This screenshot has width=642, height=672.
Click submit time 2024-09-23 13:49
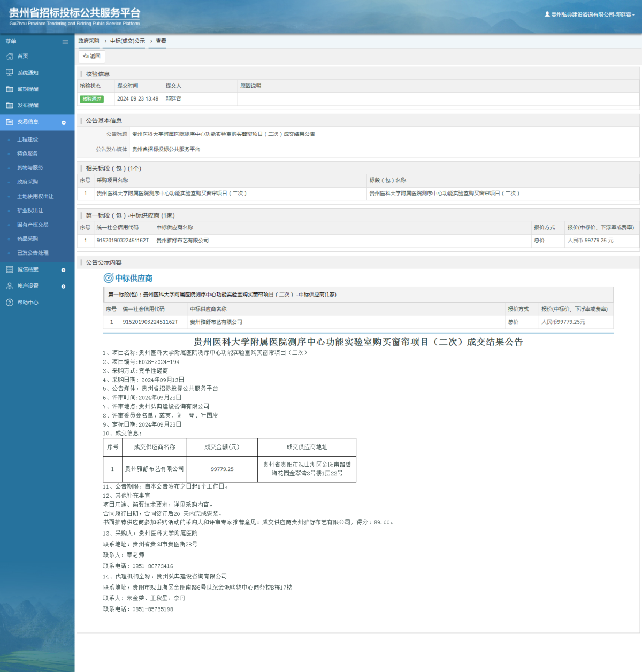(137, 99)
